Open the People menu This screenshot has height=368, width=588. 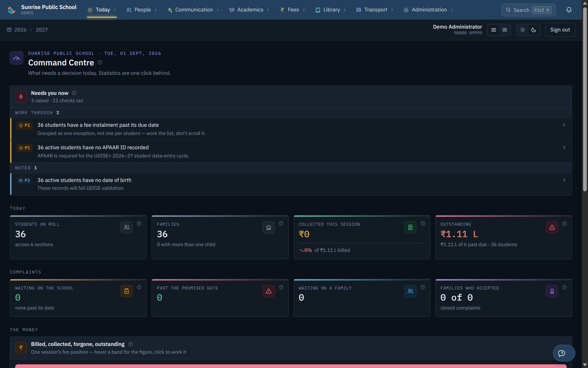pyautogui.click(x=141, y=10)
